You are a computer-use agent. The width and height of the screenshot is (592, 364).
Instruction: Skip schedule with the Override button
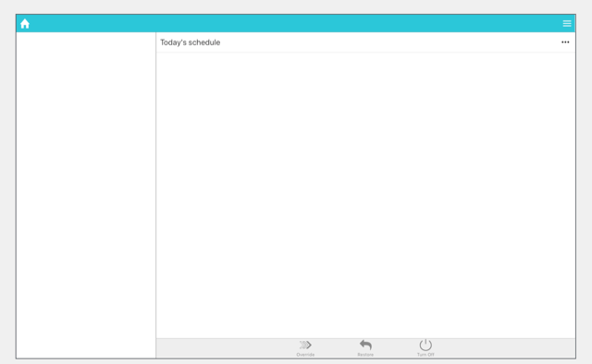305,347
